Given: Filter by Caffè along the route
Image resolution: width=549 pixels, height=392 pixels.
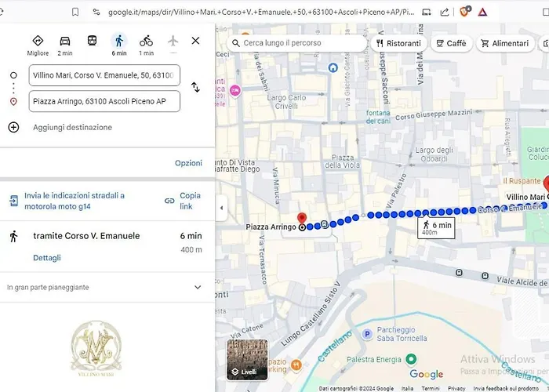Looking at the screenshot, I should [x=451, y=43].
